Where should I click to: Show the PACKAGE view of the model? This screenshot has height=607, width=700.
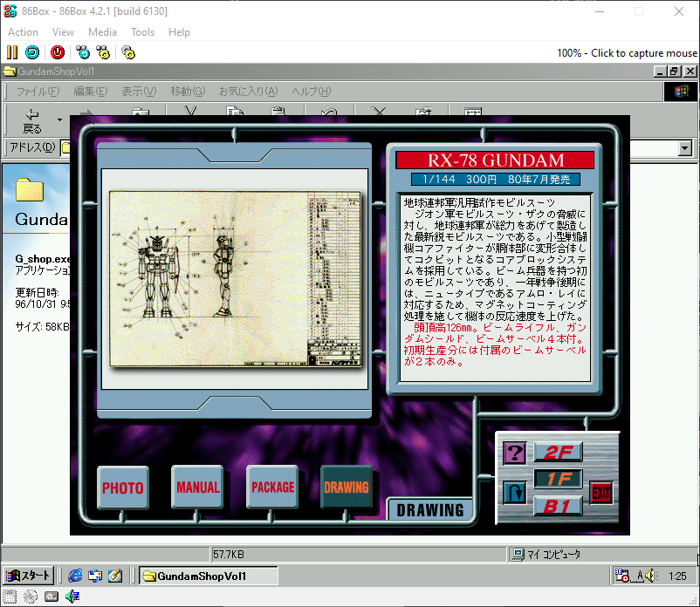click(x=272, y=487)
